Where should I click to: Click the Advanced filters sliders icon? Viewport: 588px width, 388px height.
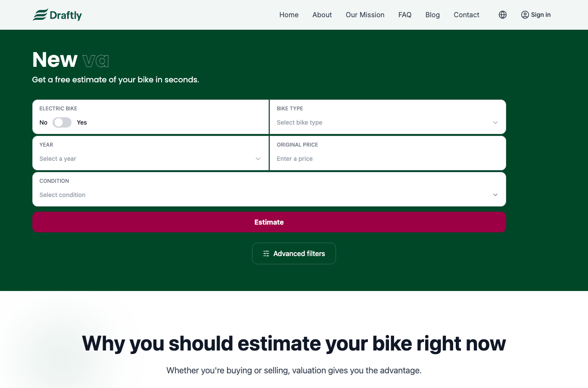click(x=266, y=253)
